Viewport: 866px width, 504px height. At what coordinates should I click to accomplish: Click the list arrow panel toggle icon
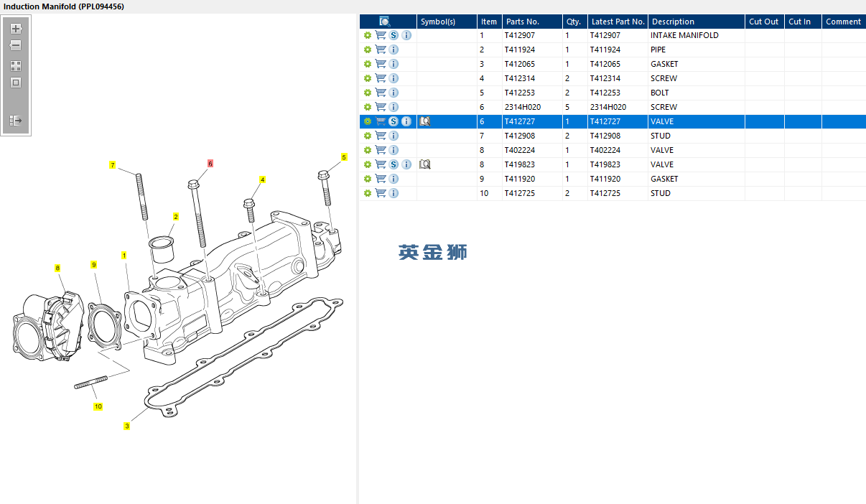coord(16,121)
